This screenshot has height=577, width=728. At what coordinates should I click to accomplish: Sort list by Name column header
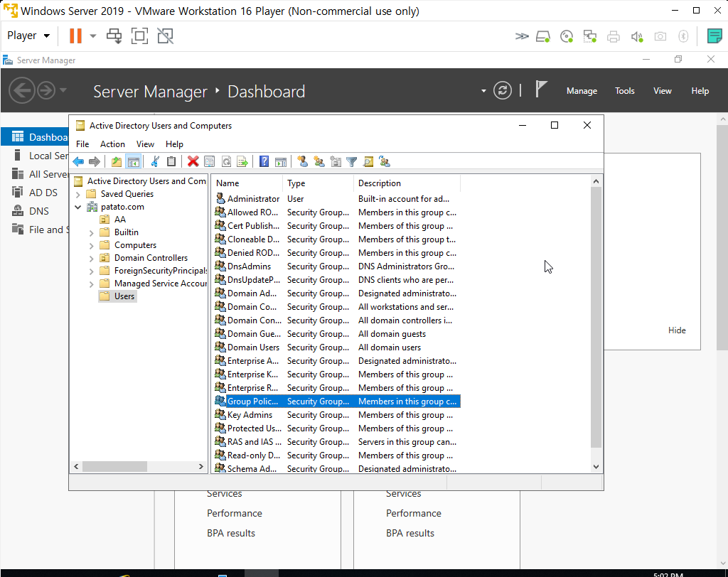tap(247, 183)
